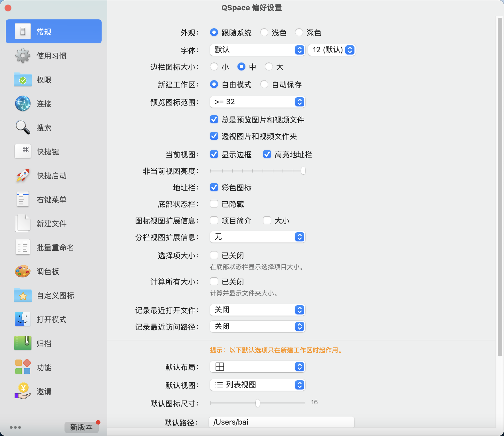Viewport: 504px width, 436px height.
Task: Click the 默认图标尺寸 slider knob
Action: point(258,403)
